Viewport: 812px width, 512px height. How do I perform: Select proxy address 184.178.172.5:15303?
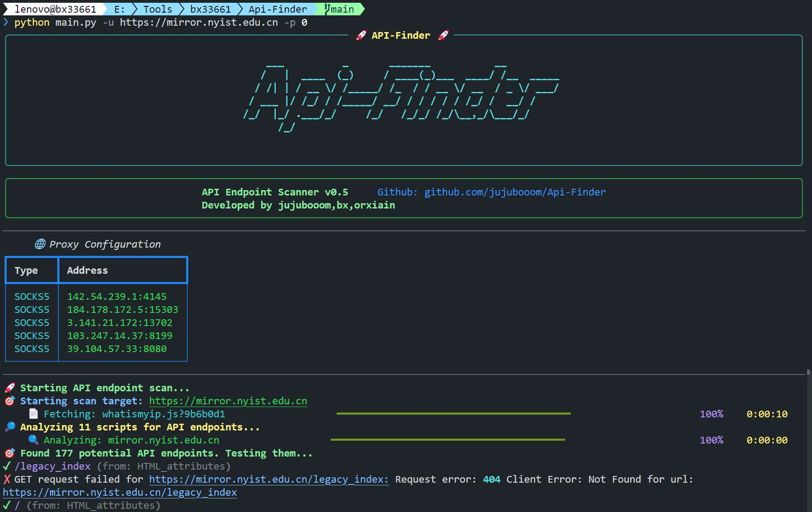[123, 310]
